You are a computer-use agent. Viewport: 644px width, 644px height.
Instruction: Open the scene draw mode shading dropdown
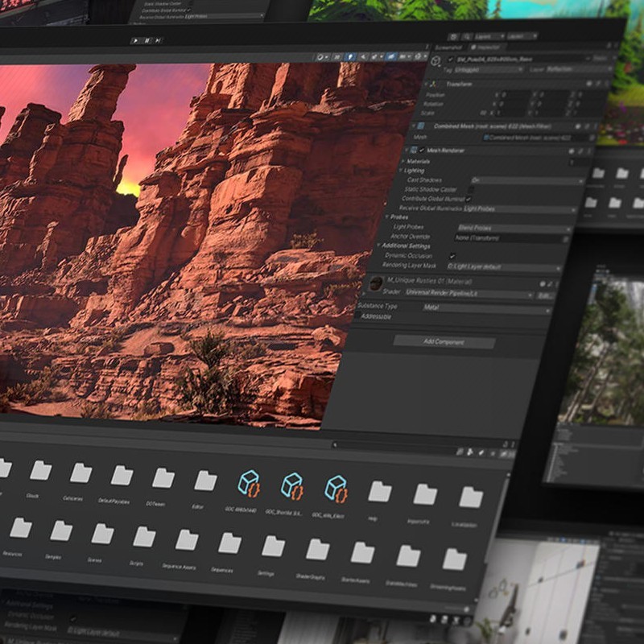click(323, 56)
